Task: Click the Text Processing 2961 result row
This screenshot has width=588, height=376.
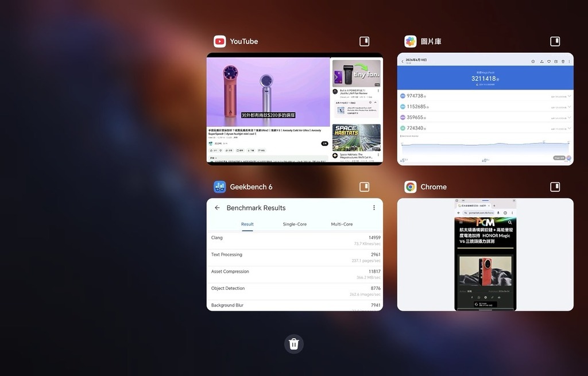Action: [295, 258]
